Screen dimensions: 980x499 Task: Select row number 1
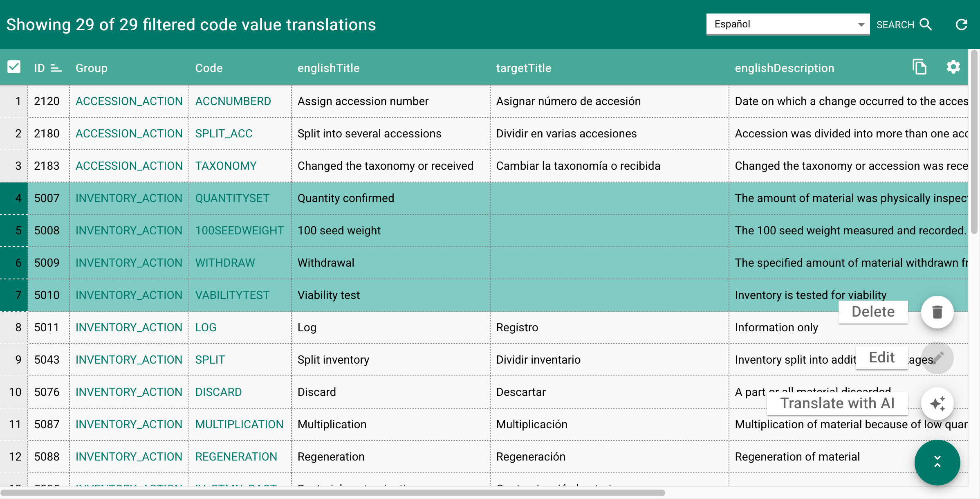click(x=14, y=101)
